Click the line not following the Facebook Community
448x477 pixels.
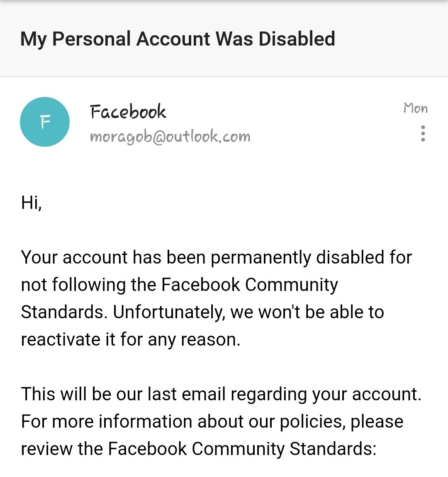tap(179, 285)
